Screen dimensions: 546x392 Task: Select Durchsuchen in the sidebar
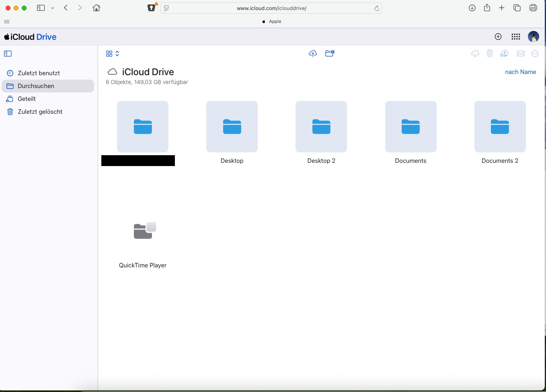(x=48, y=86)
